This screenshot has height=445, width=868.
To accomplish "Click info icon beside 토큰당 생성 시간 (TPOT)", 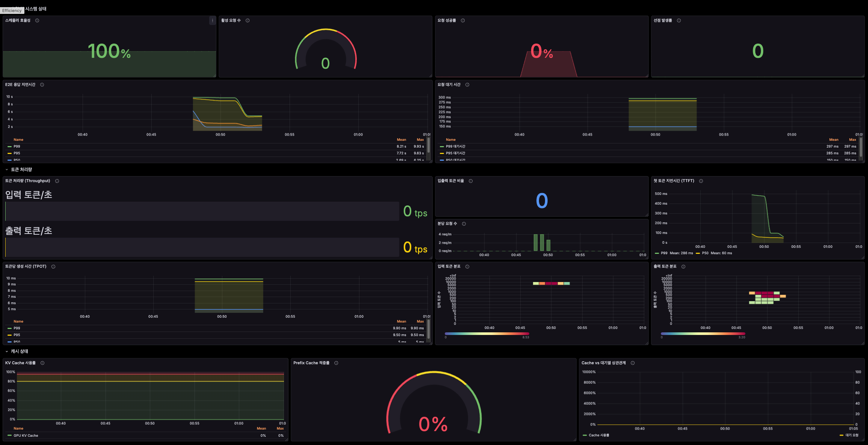I will tap(53, 267).
